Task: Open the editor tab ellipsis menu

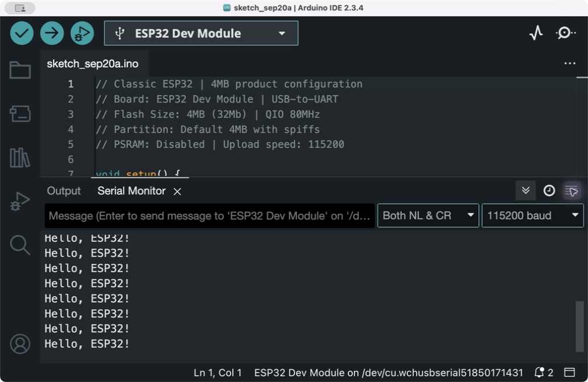Action: [569, 64]
